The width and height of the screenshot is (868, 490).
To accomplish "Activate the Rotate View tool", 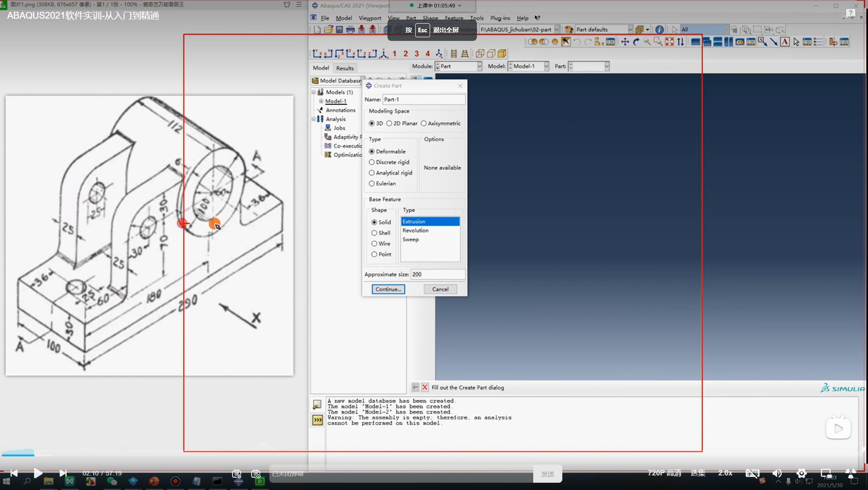I will tap(637, 41).
